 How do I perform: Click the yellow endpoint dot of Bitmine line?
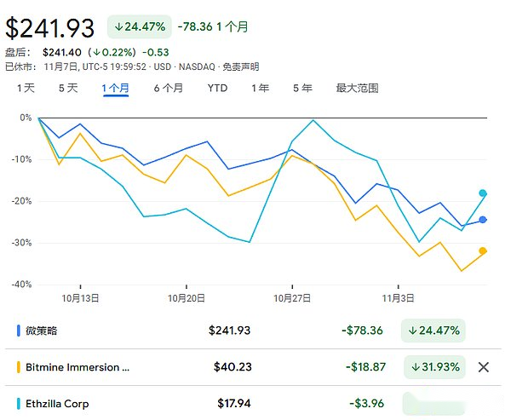[x=483, y=250]
